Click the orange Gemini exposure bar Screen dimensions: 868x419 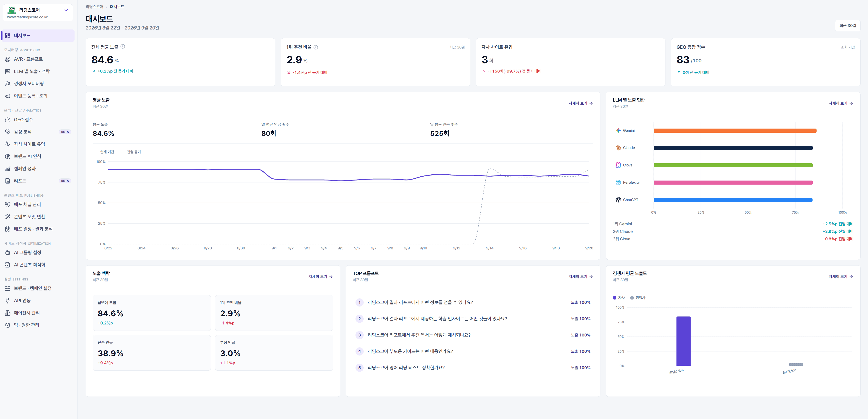click(x=735, y=130)
